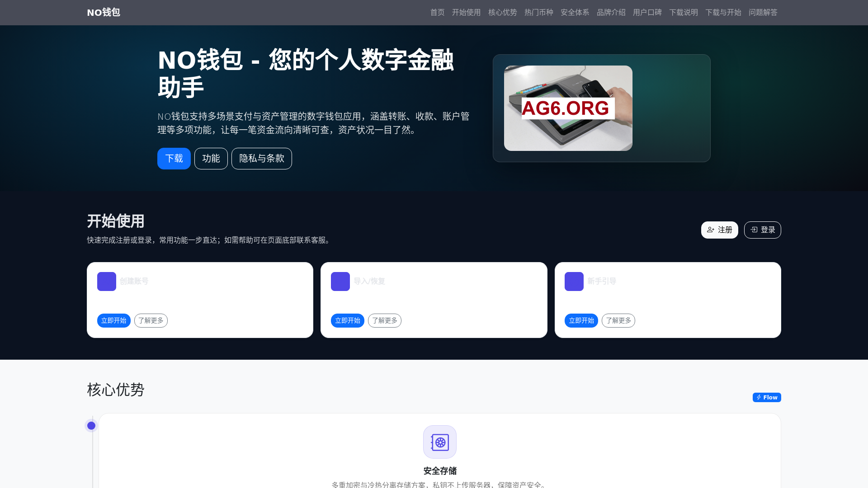Click the 创建账号 card title
Viewport: 868px width, 488px height.
point(134,281)
